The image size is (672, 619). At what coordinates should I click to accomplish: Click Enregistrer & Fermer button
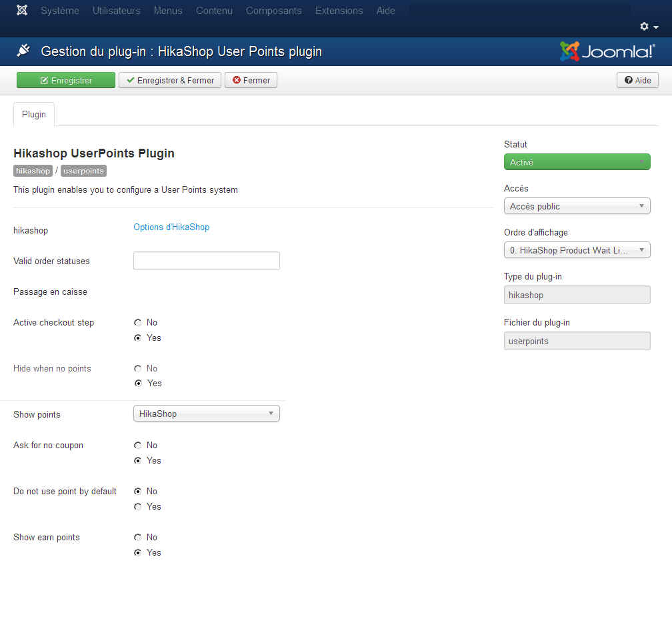tap(170, 80)
